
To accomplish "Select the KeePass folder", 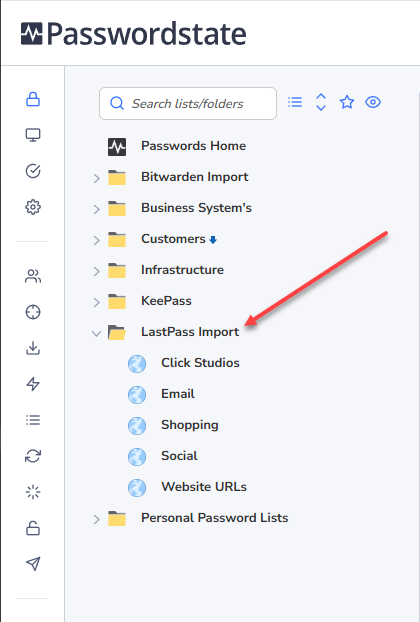I will coord(166,301).
